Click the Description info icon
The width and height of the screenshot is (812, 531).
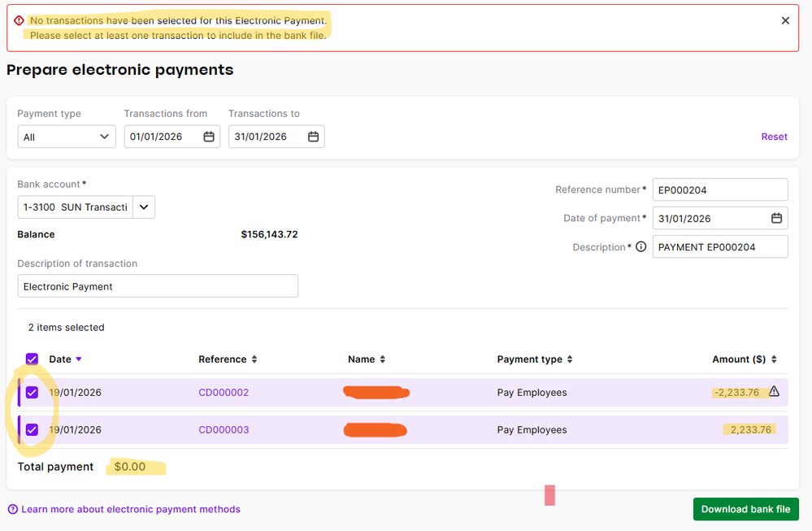(640, 246)
